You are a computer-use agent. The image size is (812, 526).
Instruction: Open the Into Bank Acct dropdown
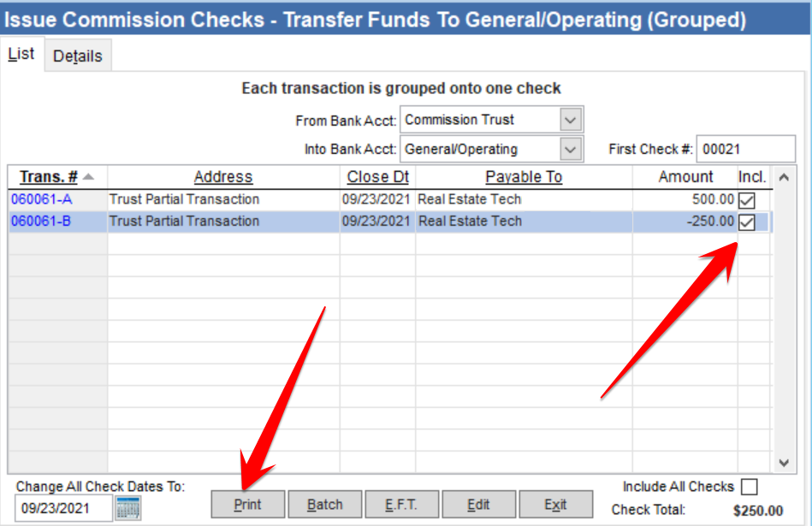[x=570, y=149]
